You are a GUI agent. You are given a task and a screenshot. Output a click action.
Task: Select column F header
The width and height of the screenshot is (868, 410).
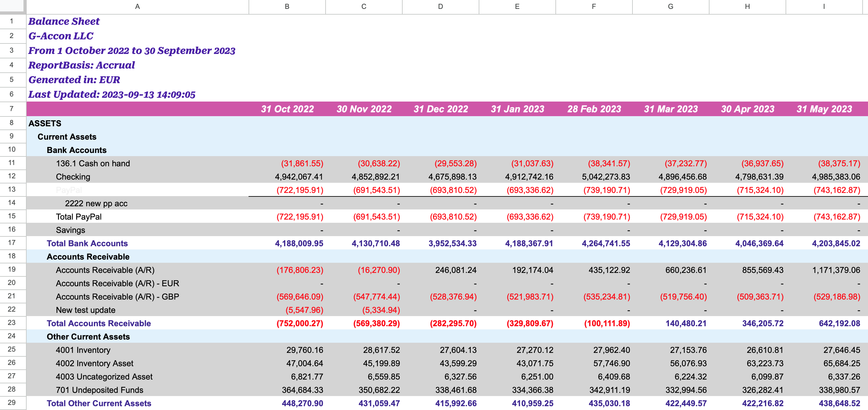(x=594, y=6)
